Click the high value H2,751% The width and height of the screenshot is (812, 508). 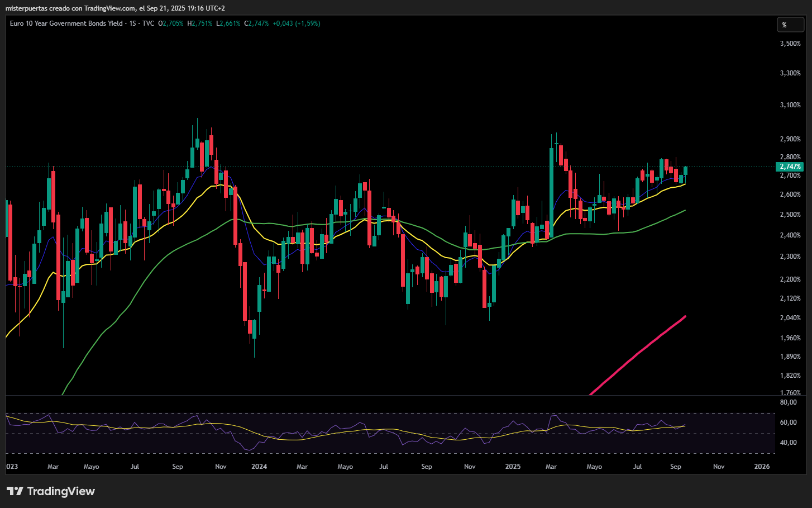click(x=200, y=23)
